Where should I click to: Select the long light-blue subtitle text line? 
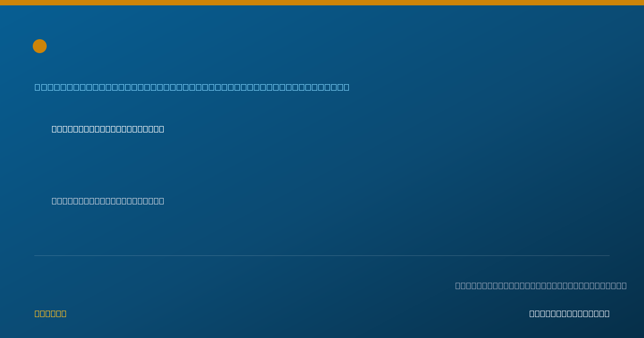pos(192,87)
